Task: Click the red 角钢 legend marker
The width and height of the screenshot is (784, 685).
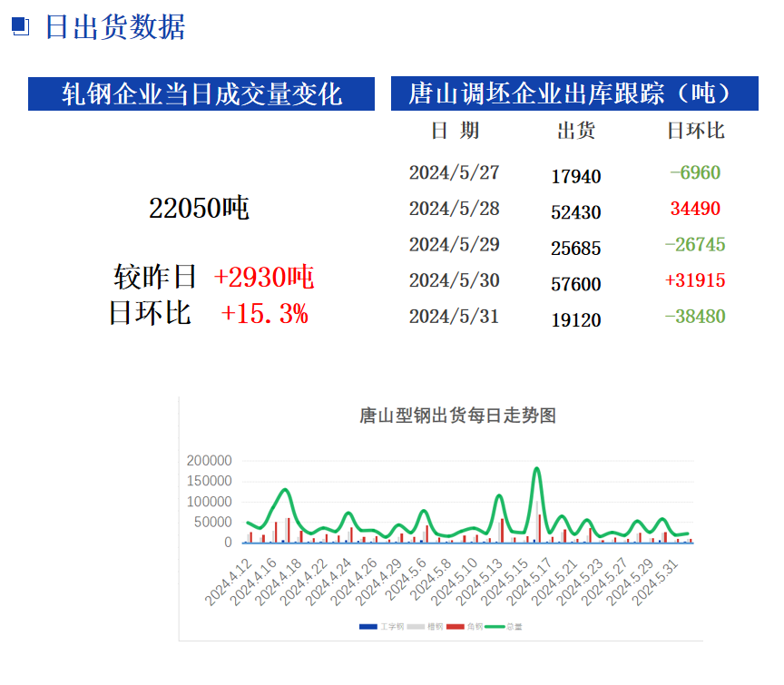Action: point(454,626)
